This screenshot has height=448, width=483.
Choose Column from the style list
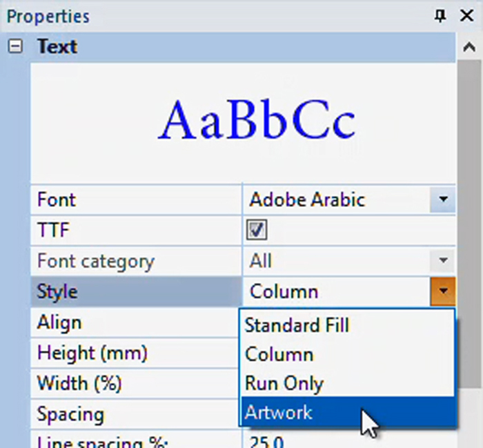(x=279, y=354)
